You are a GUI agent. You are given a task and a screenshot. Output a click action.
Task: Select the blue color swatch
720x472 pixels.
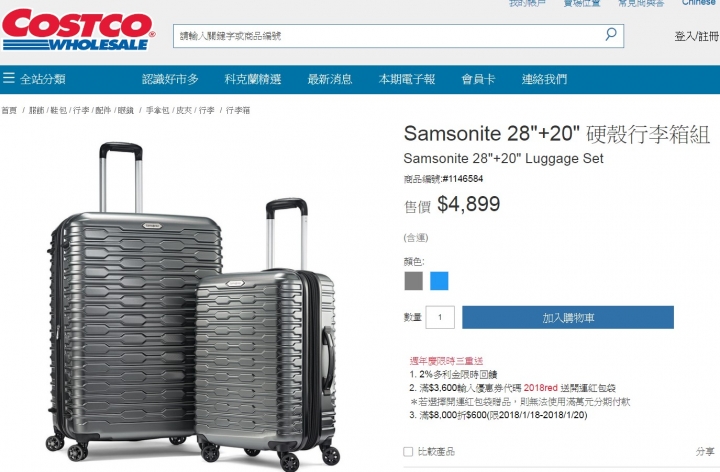439,281
